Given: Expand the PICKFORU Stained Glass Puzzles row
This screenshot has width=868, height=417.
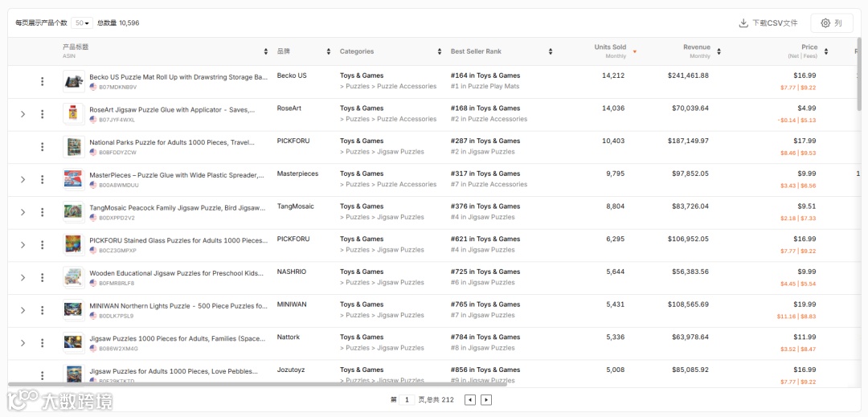Looking at the screenshot, I should (x=23, y=244).
